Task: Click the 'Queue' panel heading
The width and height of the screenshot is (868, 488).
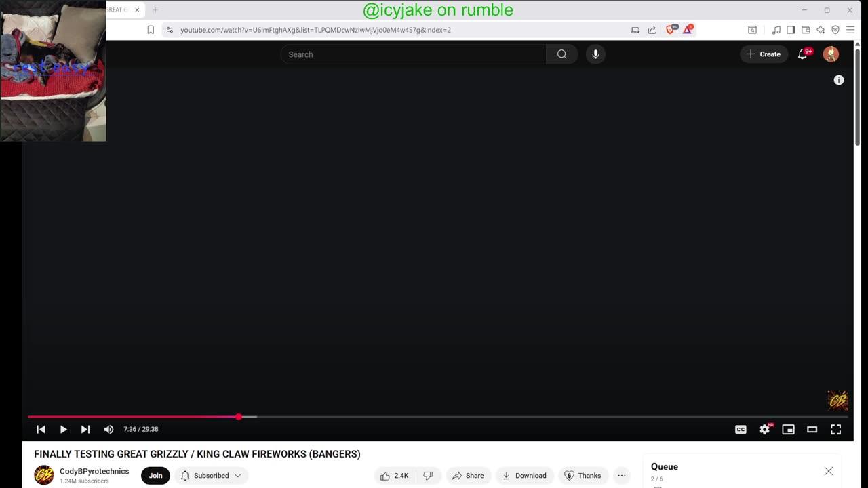Action: pos(665,466)
